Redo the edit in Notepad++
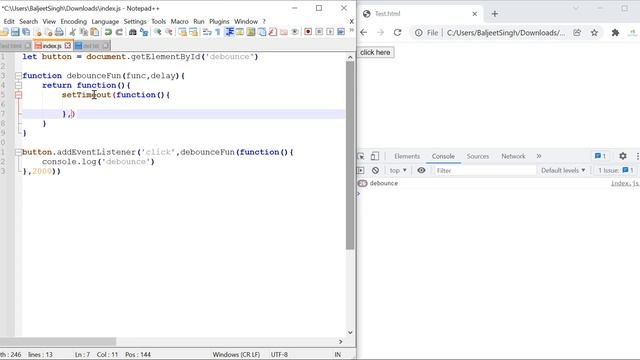This screenshot has width=640, height=360. tap(119, 32)
